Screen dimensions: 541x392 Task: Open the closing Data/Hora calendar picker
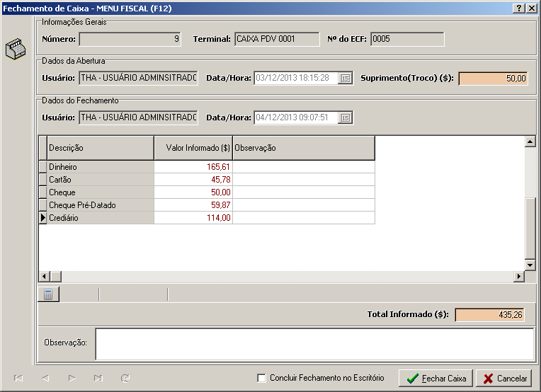pyautogui.click(x=346, y=117)
